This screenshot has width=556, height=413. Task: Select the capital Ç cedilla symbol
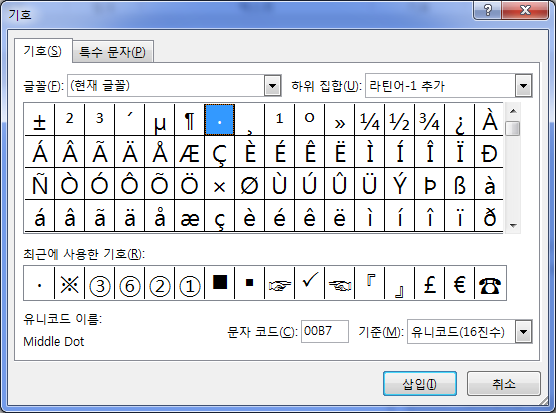[x=219, y=152]
